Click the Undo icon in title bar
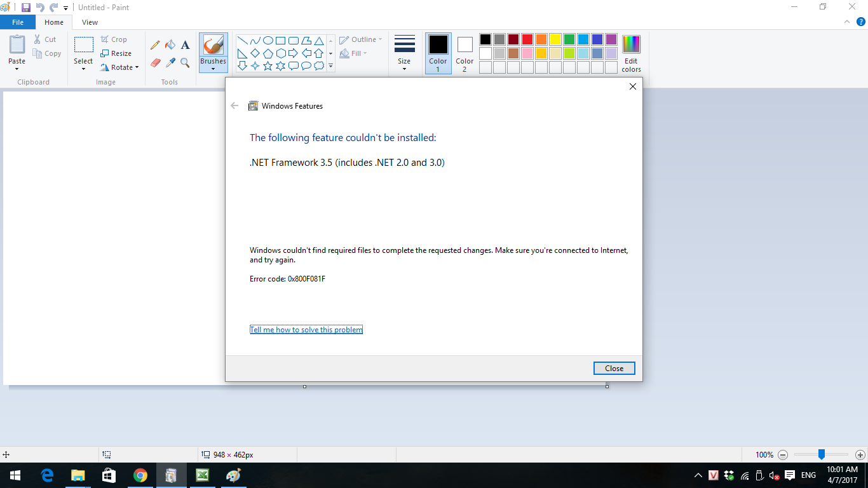 coord(40,8)
